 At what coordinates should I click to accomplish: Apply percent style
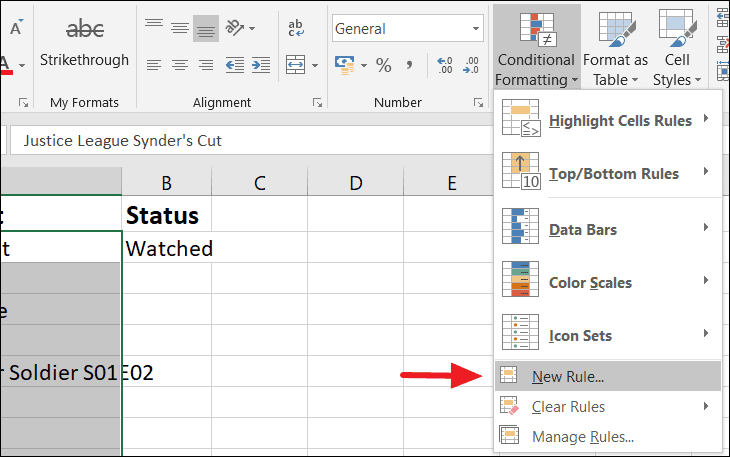[x=384, y=65]
